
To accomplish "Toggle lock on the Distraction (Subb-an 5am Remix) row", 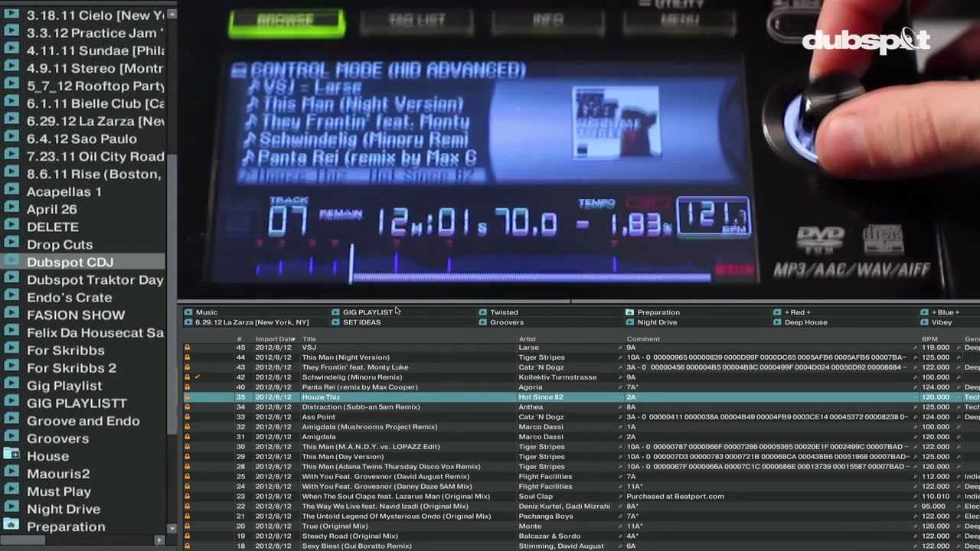I will [x=187, y=407].
